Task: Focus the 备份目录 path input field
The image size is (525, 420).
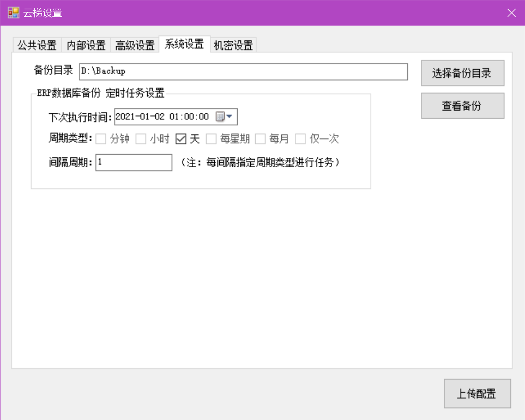Action: tap(243, 71)
